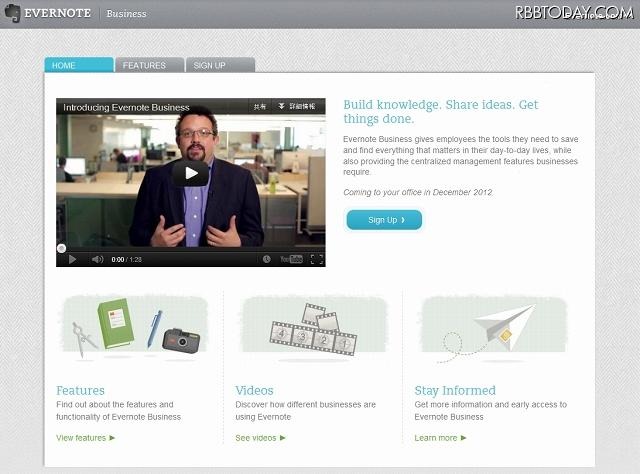The height and width of the screenshot is (474, 640).
Task: Click the watch later clock icon
Action: coord(267,259)
